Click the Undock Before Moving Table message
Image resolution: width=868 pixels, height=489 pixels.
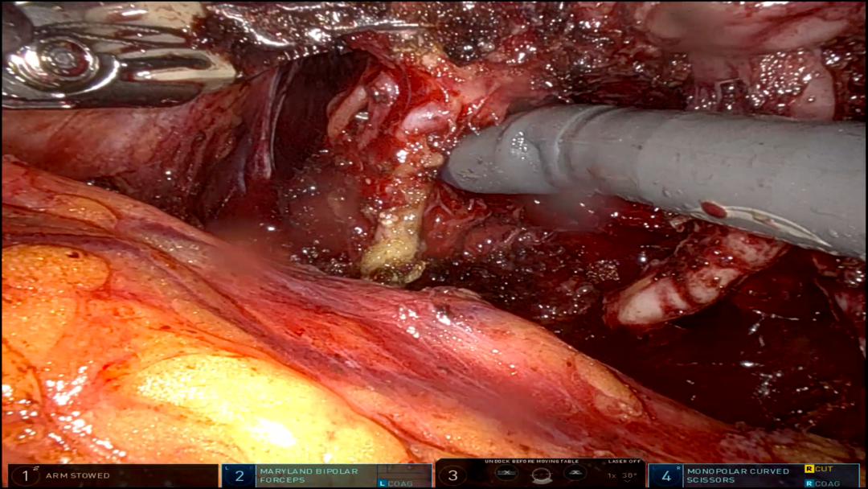tap(531, 462)
